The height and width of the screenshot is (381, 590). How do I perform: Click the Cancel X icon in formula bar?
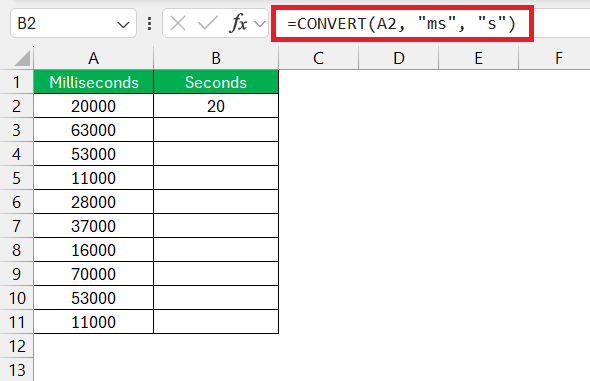point(178,23)
